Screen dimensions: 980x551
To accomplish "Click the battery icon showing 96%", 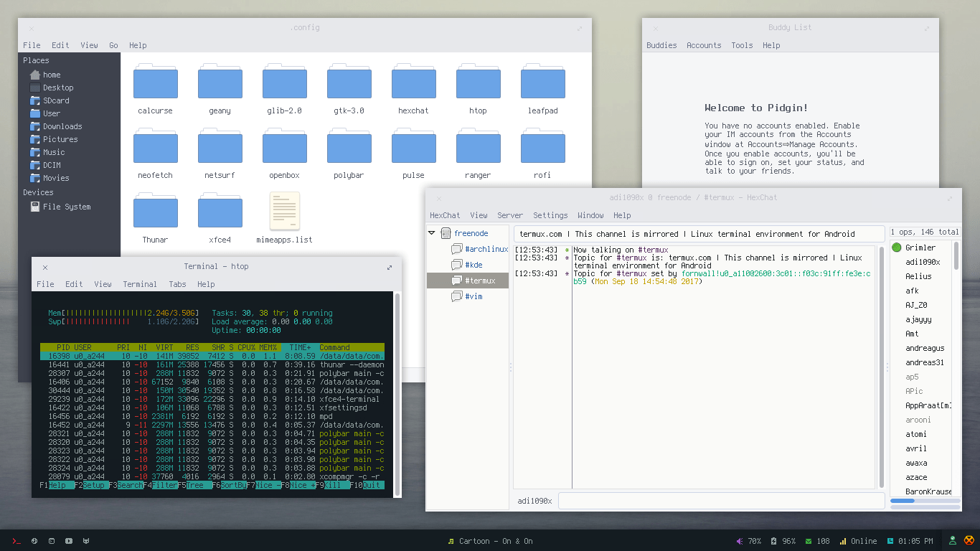I will [x=773, y=541].
